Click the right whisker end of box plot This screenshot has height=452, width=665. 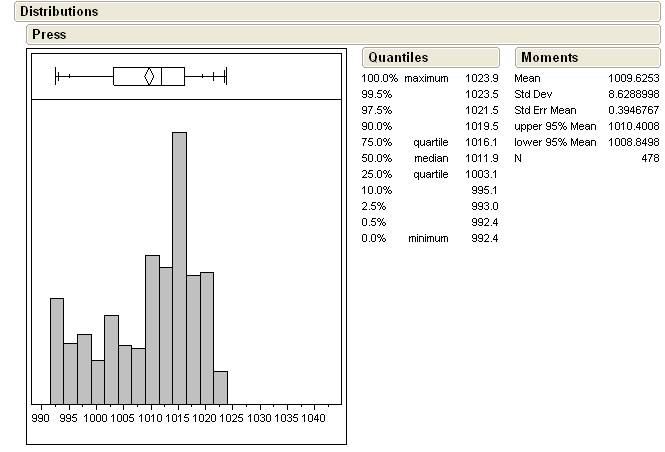click(227, 76)
